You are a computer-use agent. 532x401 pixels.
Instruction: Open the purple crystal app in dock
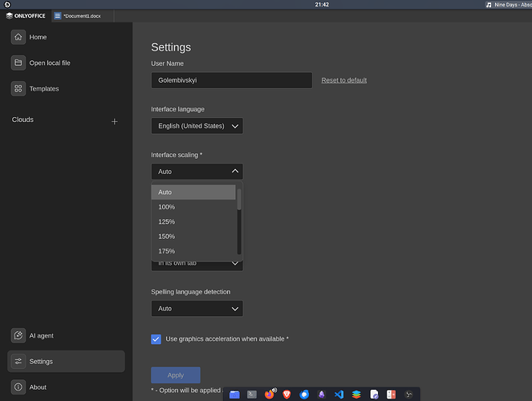321,395
